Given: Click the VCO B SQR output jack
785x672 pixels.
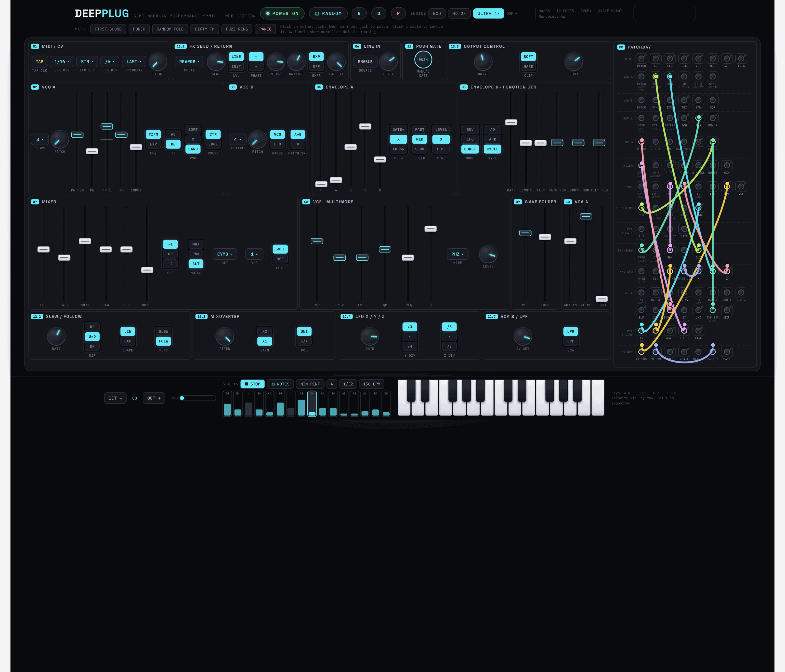Looking at the screenshot, I should coord(713,100).
